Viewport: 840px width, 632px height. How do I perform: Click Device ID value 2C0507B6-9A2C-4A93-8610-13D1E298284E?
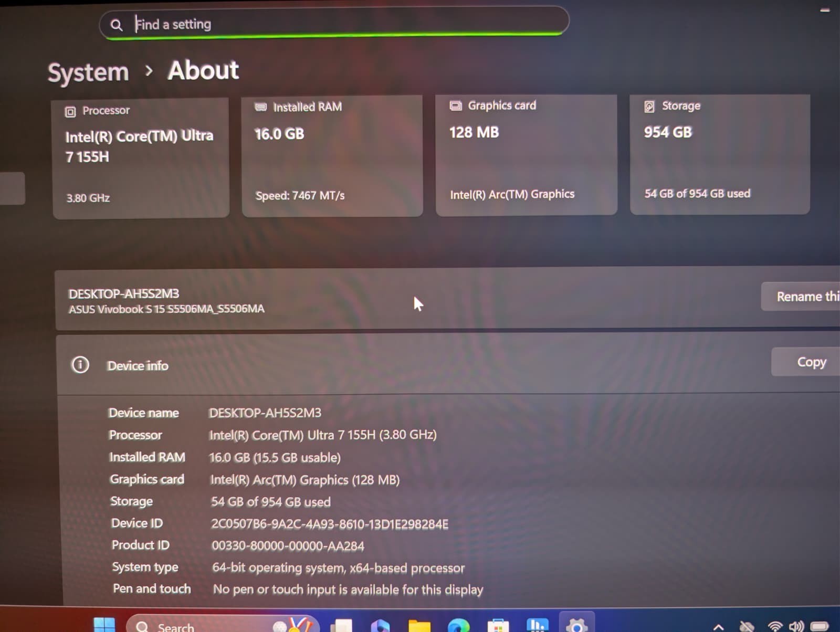pyautogui.click(x=330, y=524)
